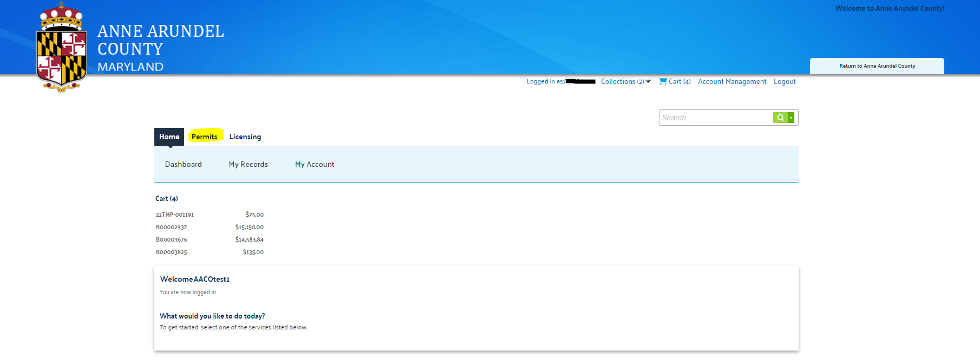Open the Account Management link
Viewport: 980px width, 363px height.
(x=731, y=81)
